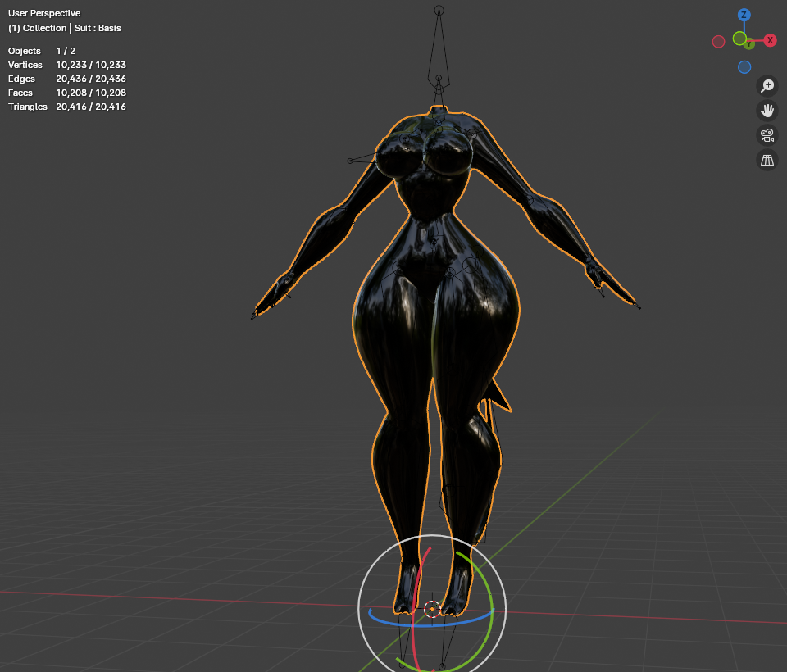Click the Objects count '1 / 2'

[x=66, y=51]
